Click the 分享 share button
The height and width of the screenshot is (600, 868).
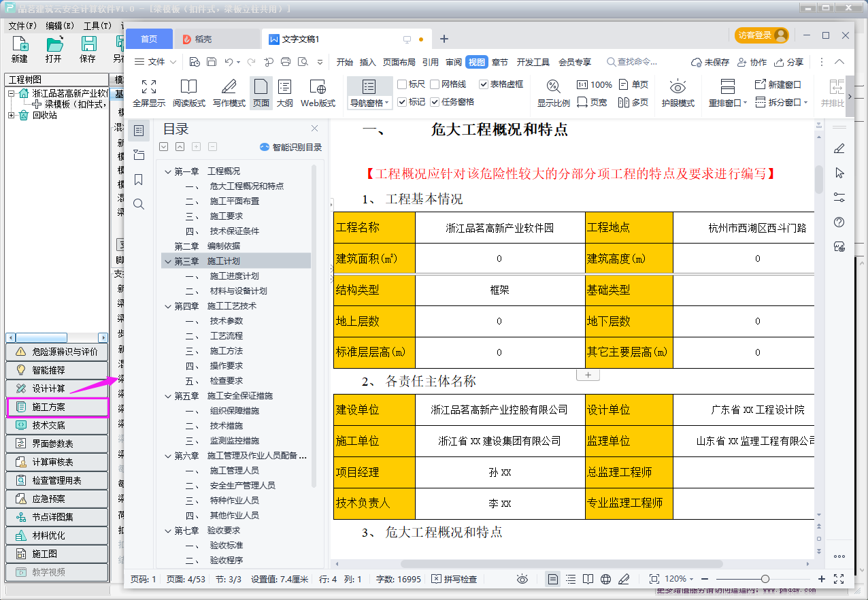(x=789, y=62)
